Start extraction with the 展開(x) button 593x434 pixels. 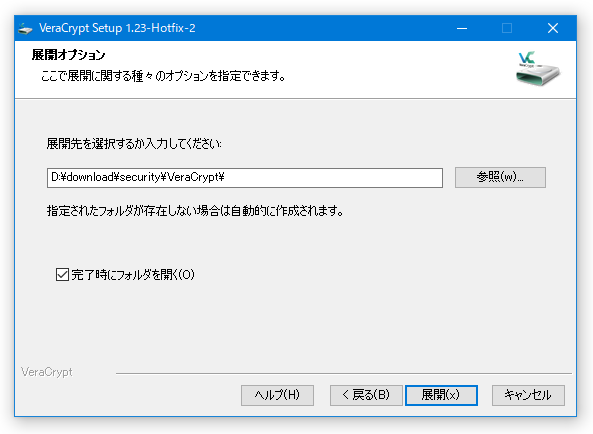tap(441, 395)
